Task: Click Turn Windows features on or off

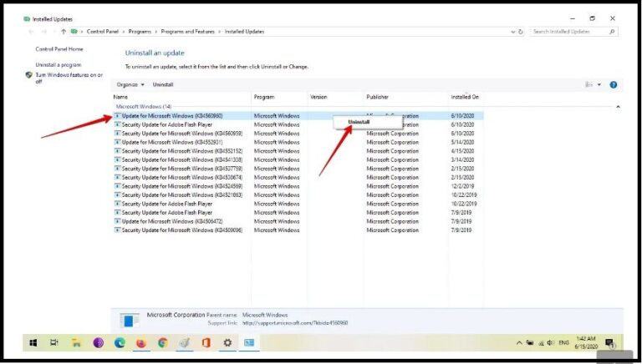Action: (69, 78)
